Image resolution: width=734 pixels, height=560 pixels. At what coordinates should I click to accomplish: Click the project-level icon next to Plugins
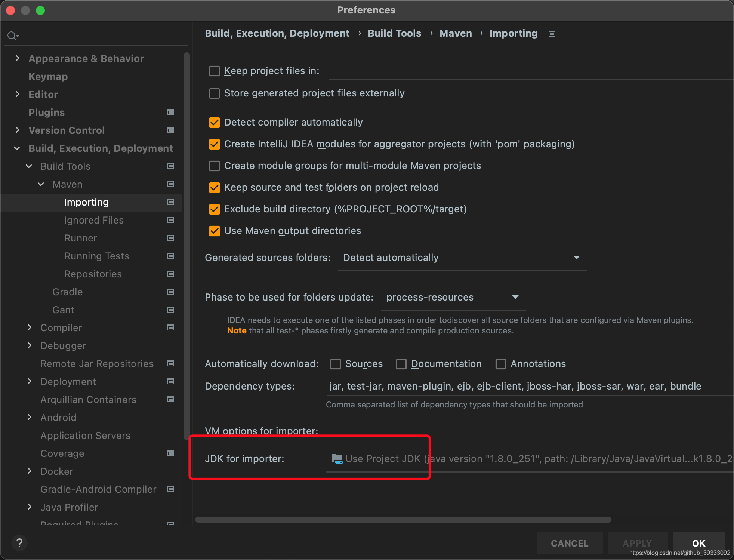[171, 112]
